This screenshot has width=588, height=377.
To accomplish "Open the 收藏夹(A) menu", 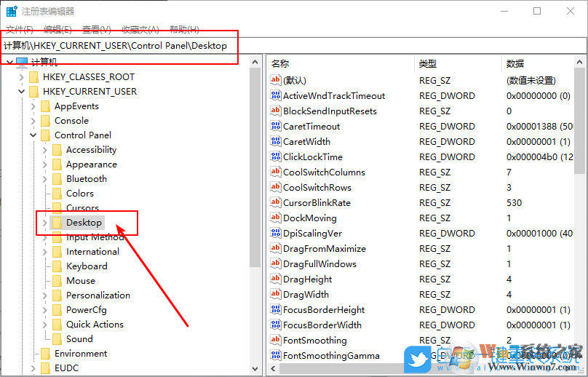I will point(140,29).
